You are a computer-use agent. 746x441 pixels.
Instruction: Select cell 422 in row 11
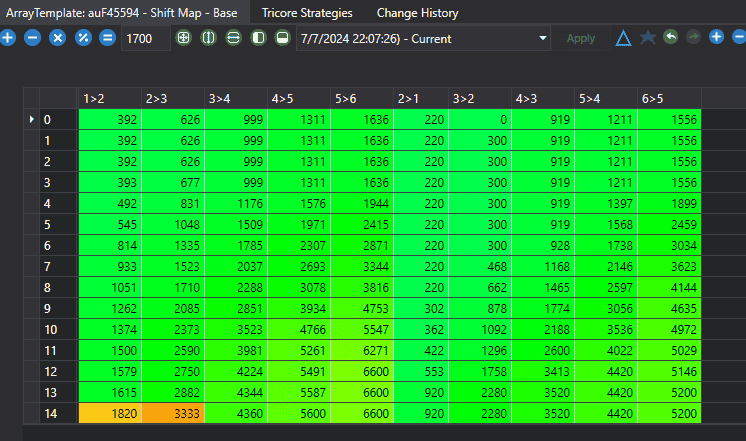tap(421, 351)
